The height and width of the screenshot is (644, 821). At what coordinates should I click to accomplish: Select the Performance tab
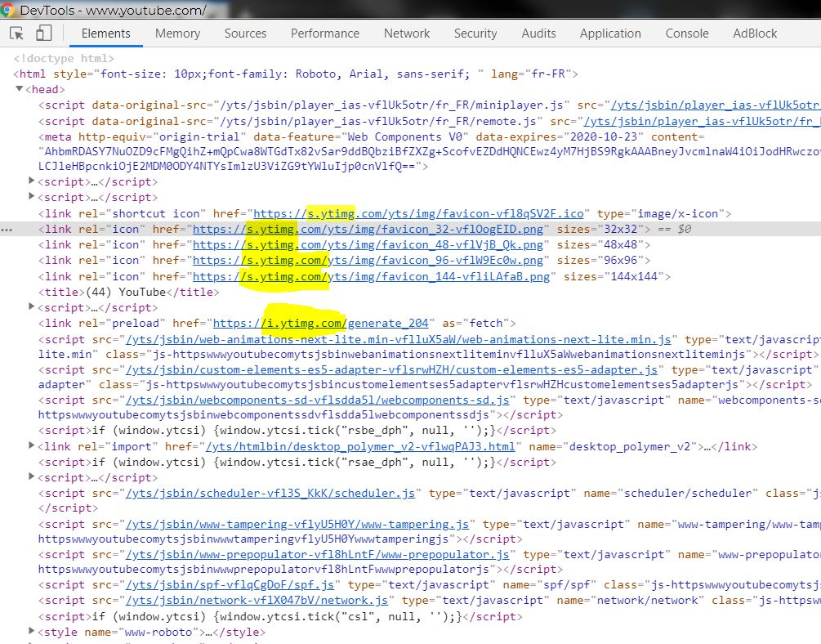click(x=324, y=34)
